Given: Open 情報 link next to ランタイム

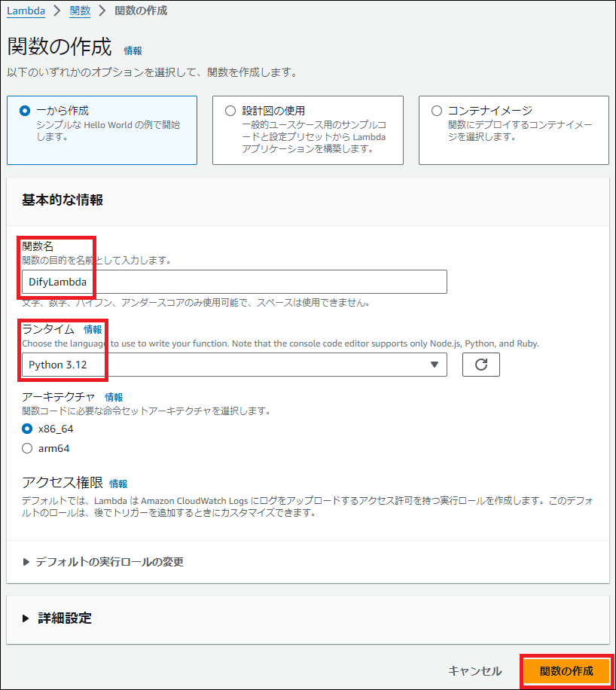Looking at the screenshot, I should [93, 329].
